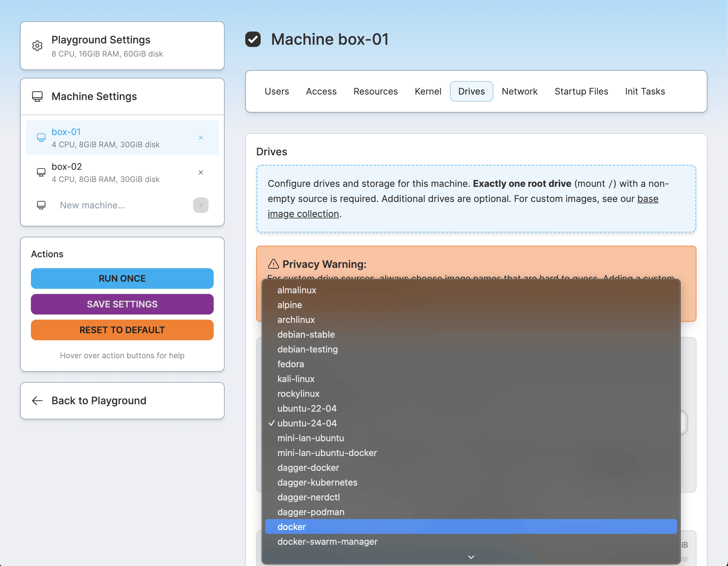This screenshot has height=566, width=728.
Task: Open Playground Settings panel
Action: pos(122,46)
